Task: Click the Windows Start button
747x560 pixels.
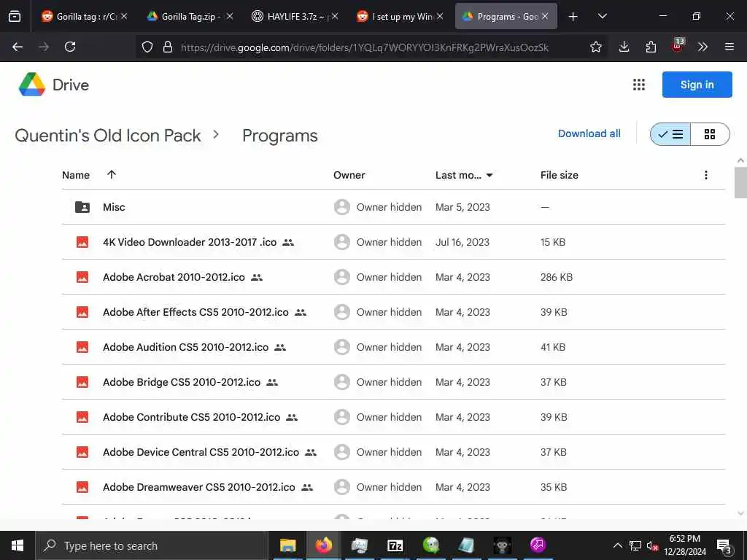Action: pyautogui.click(x=18, y=545)
